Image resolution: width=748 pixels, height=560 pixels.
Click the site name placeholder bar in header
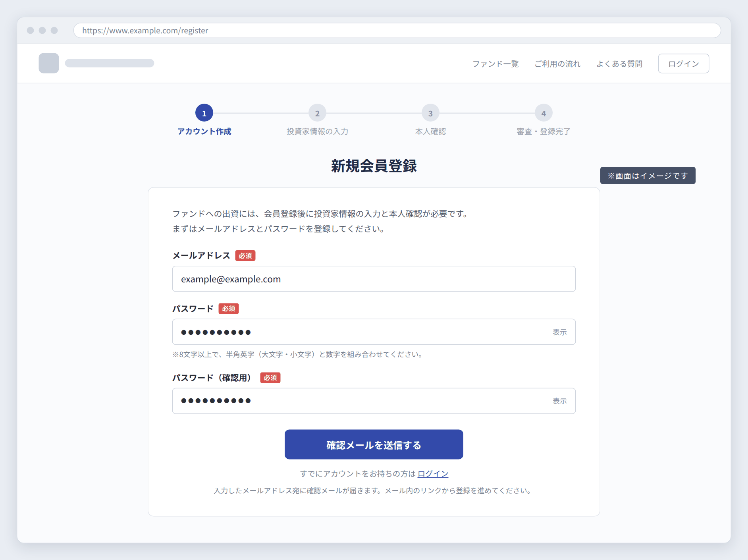click(x=110, y=63)
